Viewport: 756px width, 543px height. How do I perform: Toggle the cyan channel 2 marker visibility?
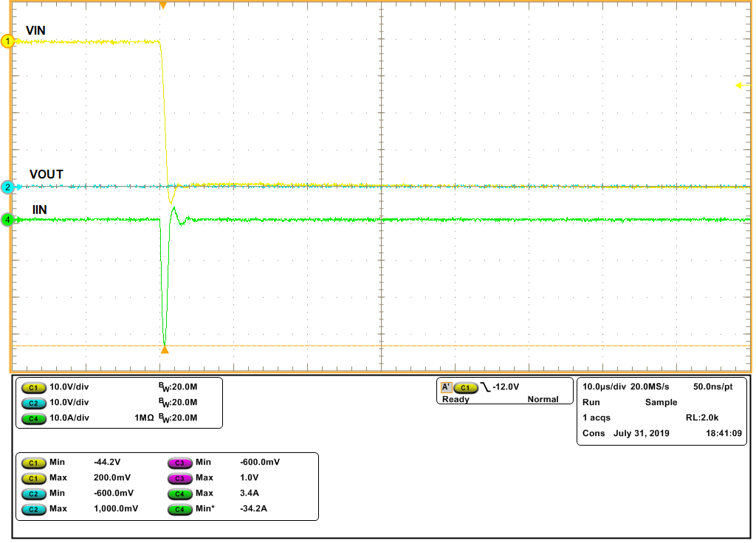tap(7, 187)
